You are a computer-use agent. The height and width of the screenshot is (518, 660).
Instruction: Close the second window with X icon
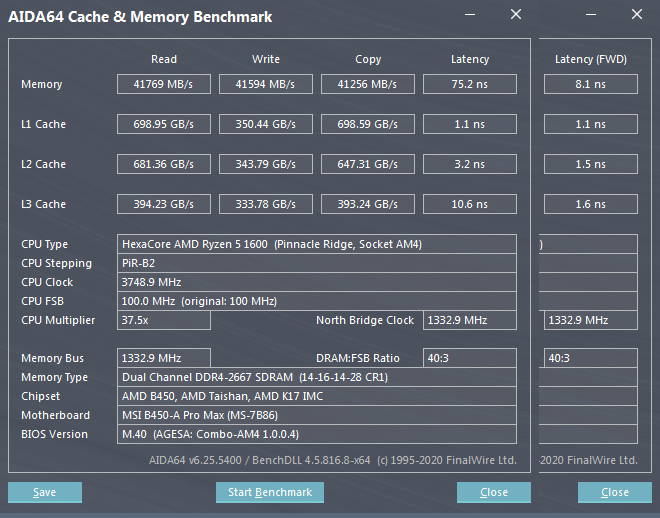click(637, 14)
